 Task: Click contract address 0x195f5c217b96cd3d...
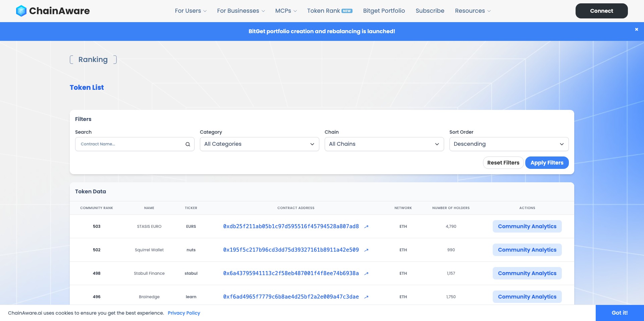[x=291, y=250]
